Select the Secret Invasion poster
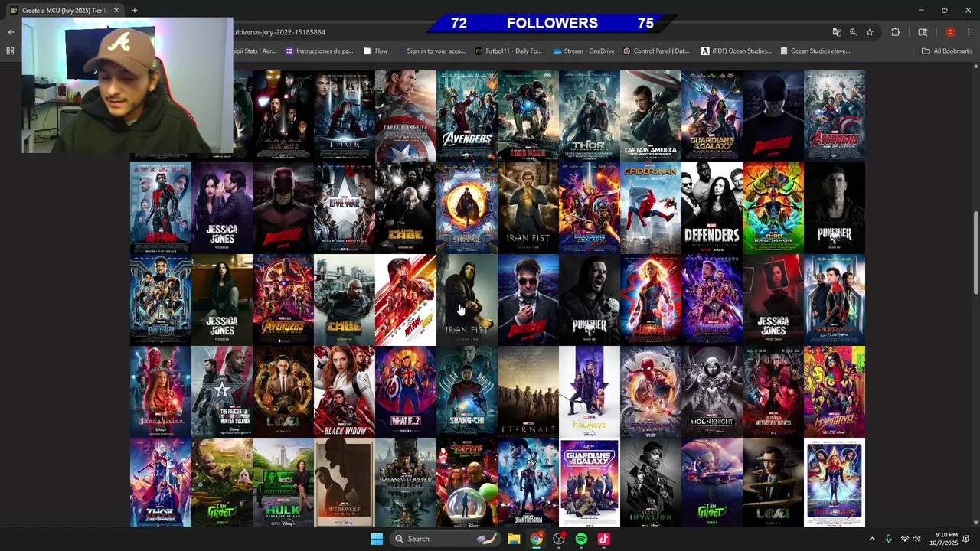This screenshot has height=551, width=980. [x=651, y=482]
